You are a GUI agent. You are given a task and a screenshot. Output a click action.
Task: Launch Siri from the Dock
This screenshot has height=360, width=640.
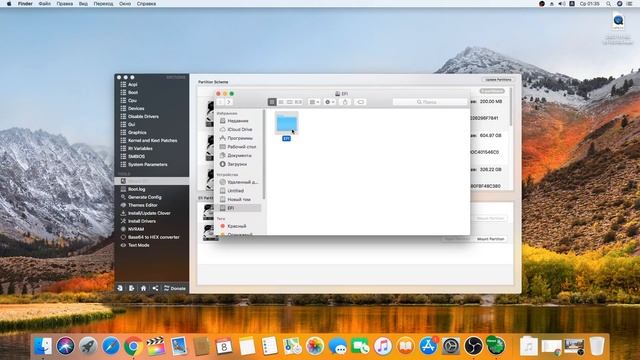65,347
